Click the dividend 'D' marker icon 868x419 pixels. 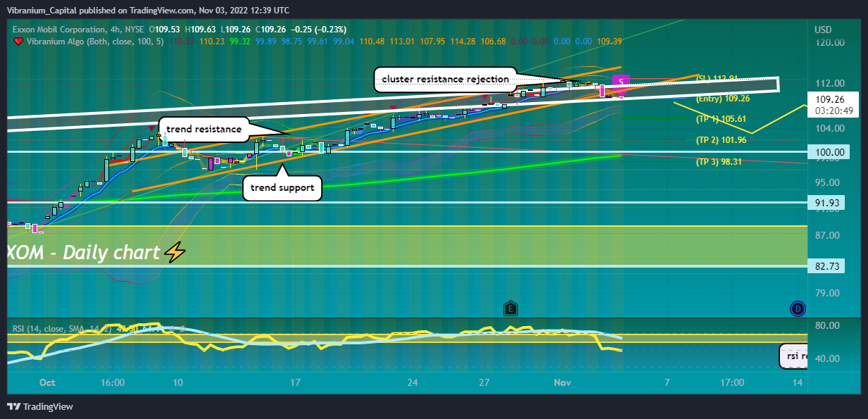(x=797, y=308)
